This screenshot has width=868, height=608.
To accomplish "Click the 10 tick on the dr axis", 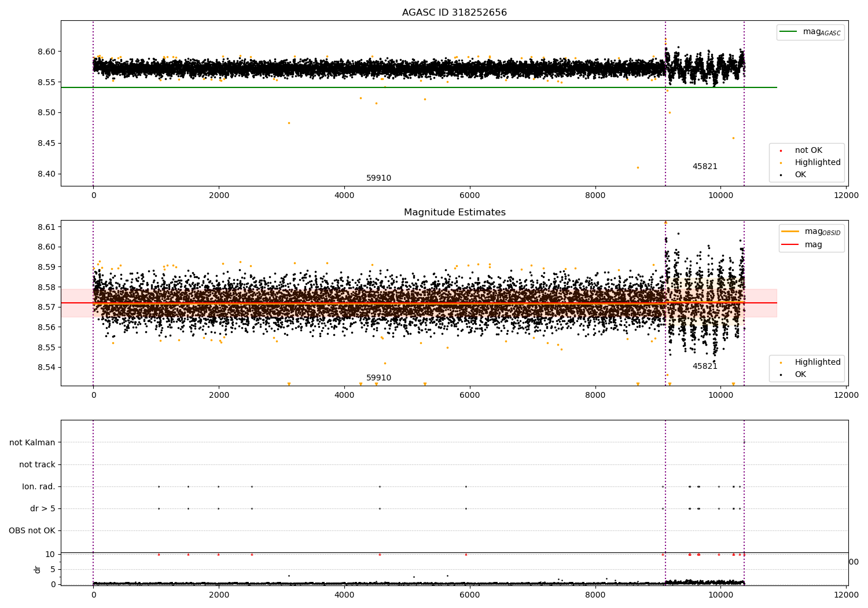I will 50,555.
